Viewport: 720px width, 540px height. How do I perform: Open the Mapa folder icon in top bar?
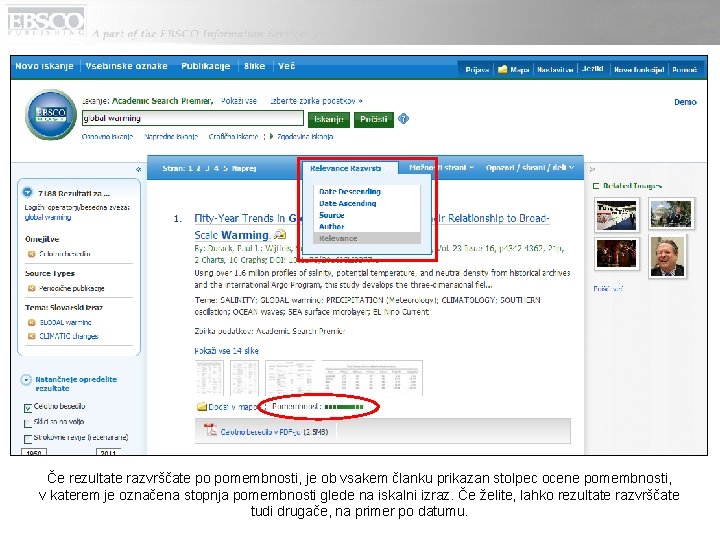[x=503, y=69]
